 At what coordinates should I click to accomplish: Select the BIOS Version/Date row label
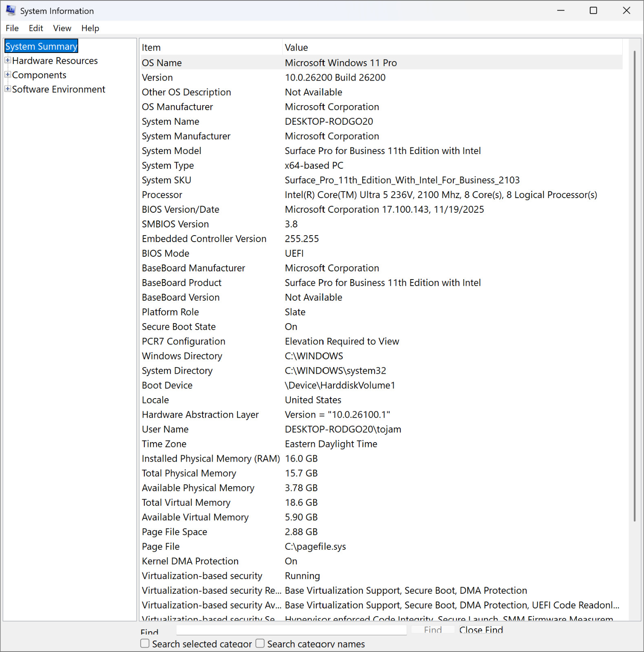(x=181, y=209)
